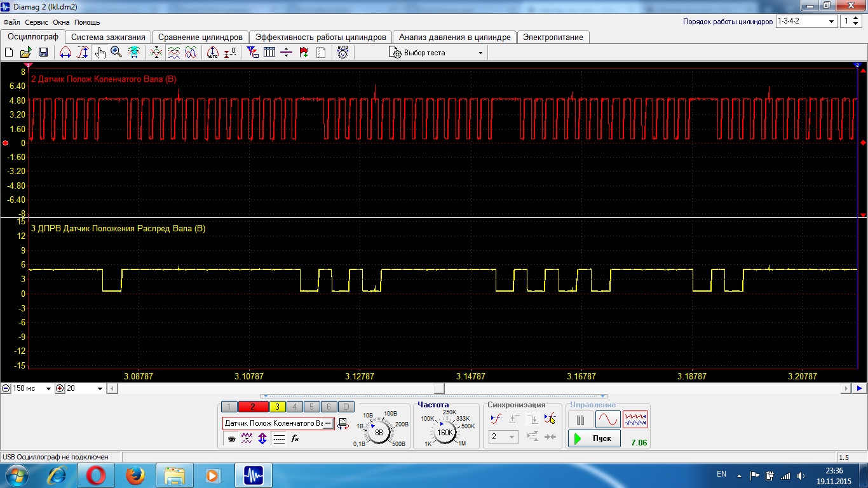Open a recording with the folder icon
This screenshot has height=488, width=868.
point(26,53)
